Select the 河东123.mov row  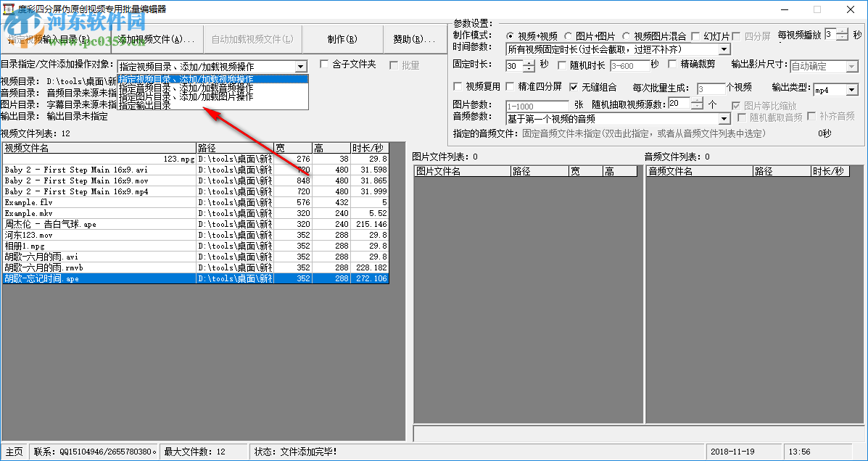[x=196, y=235]
